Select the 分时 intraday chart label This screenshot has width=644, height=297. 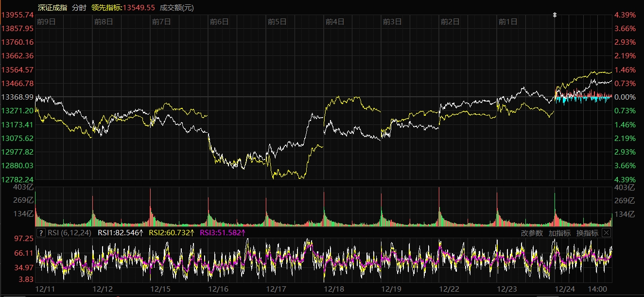(79, 7)
